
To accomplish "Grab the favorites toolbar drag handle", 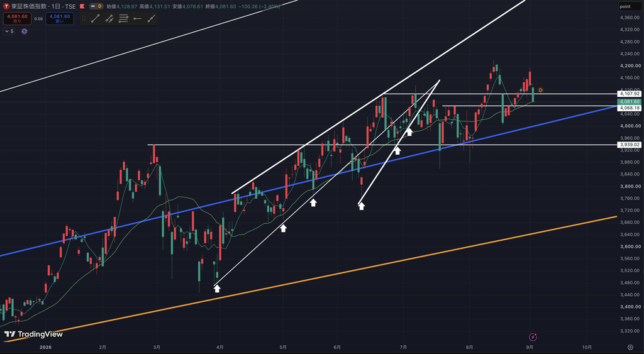I will pos(84,18).
